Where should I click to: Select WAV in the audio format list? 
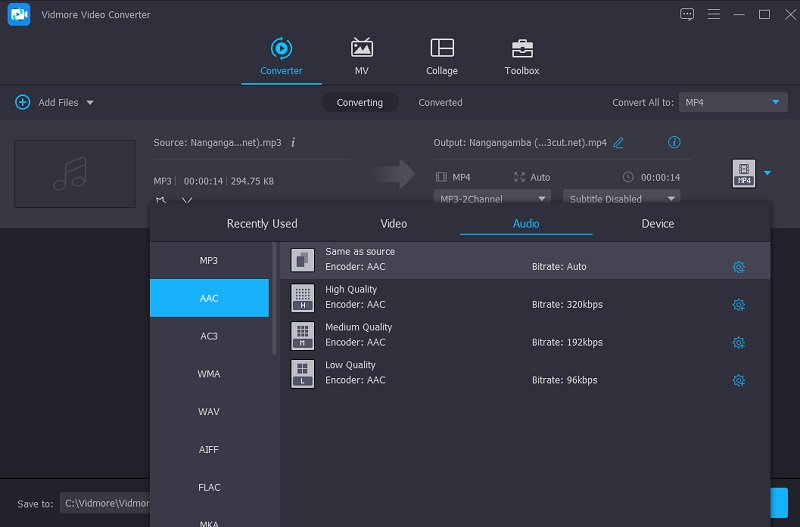pos(209,412)
